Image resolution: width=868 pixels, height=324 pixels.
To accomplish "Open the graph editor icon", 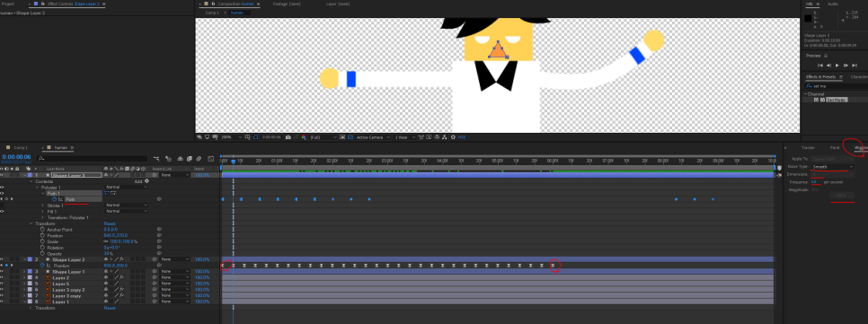I will click(x=210, y=159).
